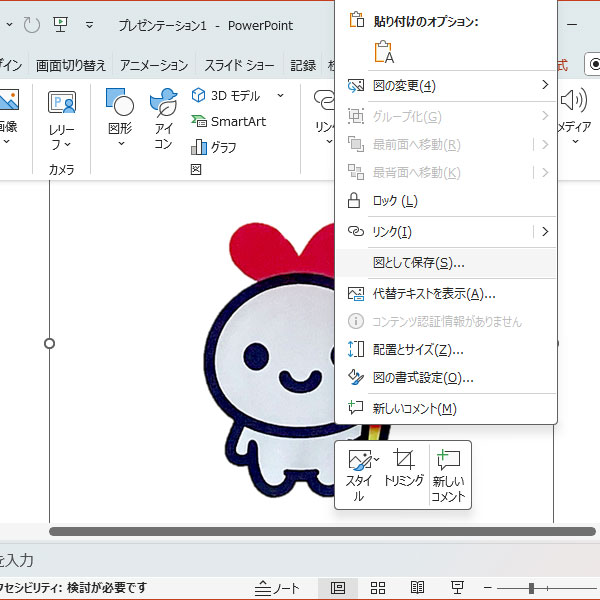Insert a cameo with レリーフ button

62,121
